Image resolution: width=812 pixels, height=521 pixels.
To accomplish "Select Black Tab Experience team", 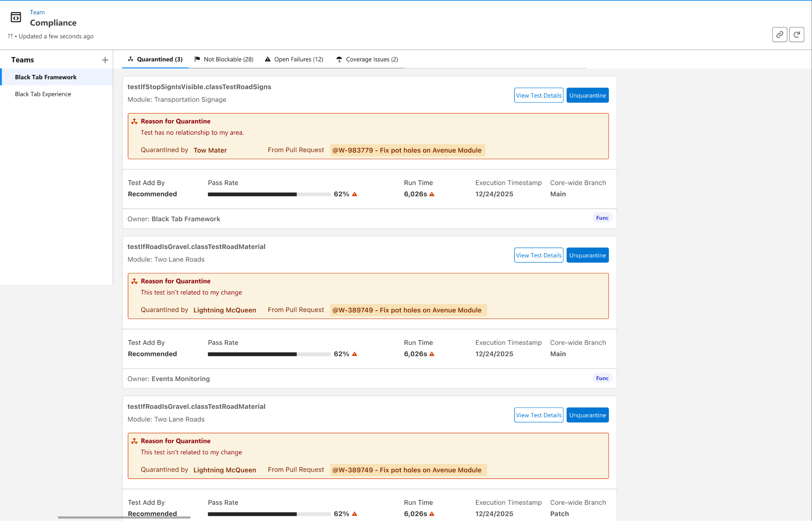I will [x=57, y=94].
